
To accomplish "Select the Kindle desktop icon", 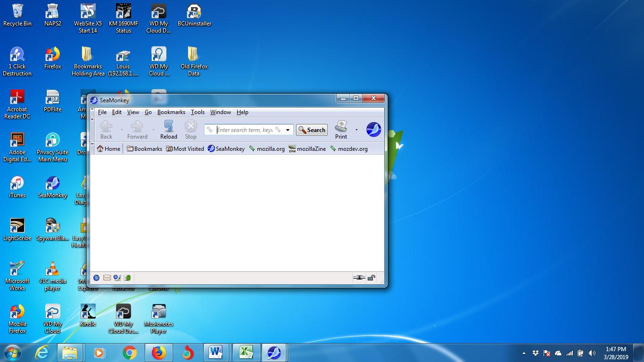I will pos(88,316).
